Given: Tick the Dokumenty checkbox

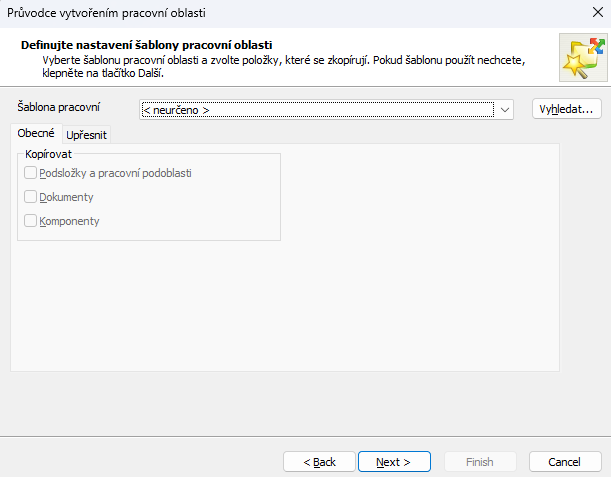Looking at the screenshot, I should [x=30, y=197].
